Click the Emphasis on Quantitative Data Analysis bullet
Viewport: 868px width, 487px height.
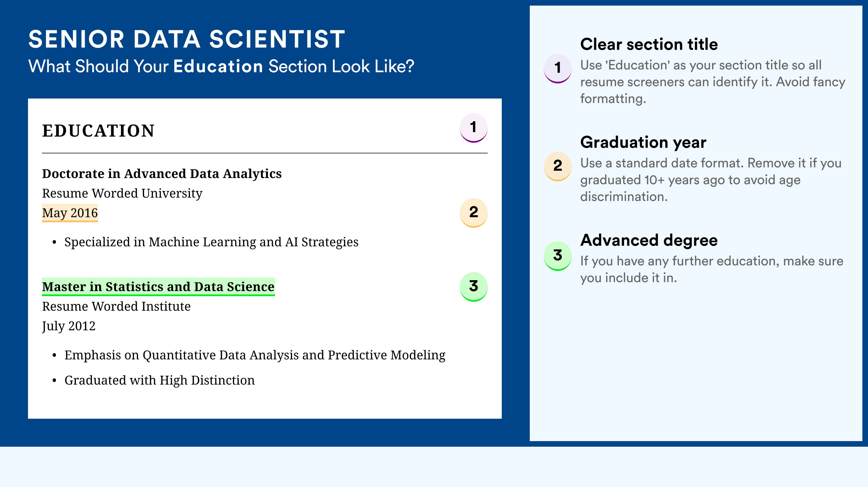tap(255, 355)
